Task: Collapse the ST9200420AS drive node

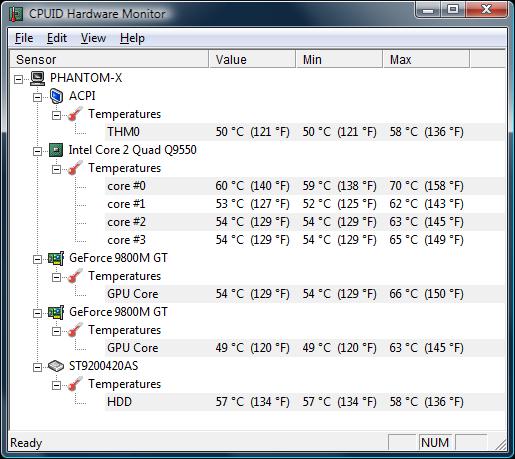Action: 38,367
